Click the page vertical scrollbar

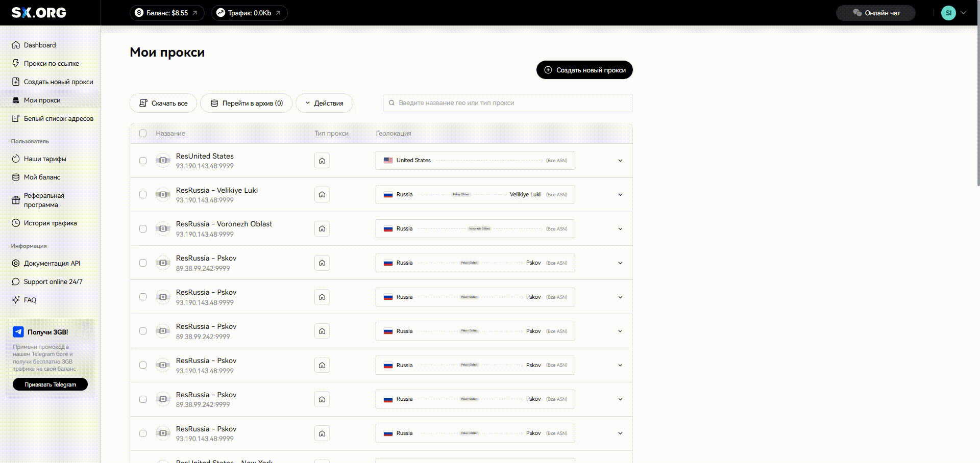pyautogui.click(x=977, y=102)
